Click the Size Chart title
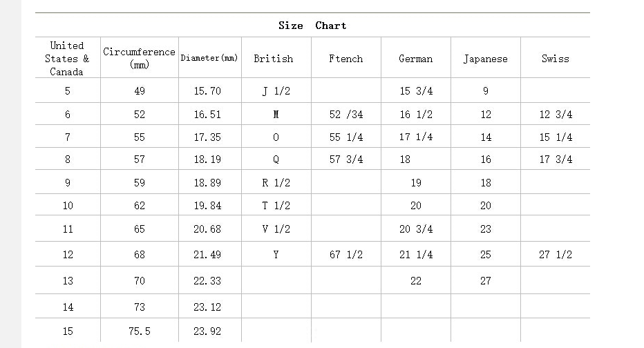The image size is (644, 348). point(312,26)
